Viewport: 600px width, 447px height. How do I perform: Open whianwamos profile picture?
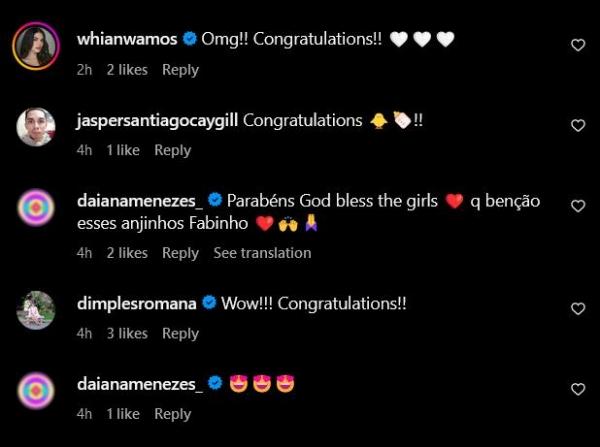point(36,46)
